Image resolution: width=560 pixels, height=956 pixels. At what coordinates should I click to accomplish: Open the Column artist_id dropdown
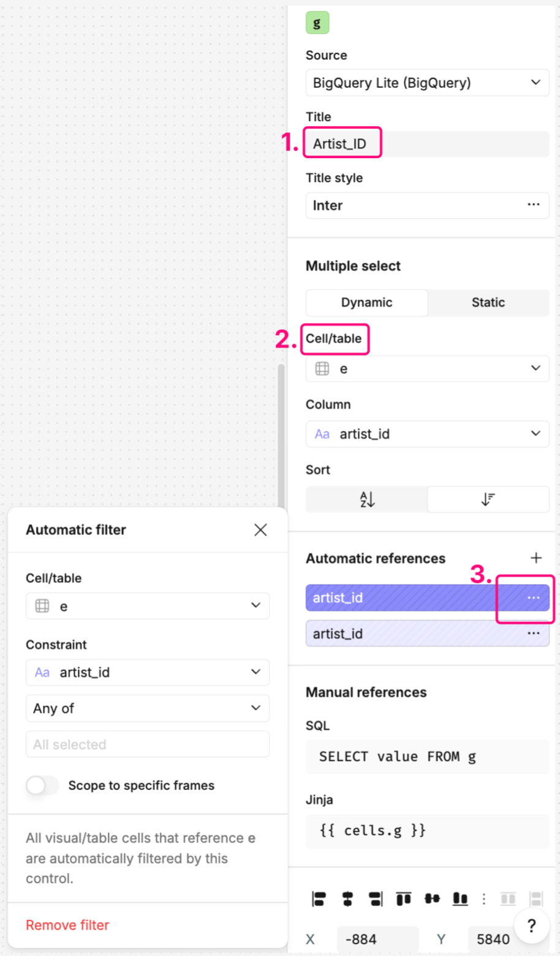point(427,434)
